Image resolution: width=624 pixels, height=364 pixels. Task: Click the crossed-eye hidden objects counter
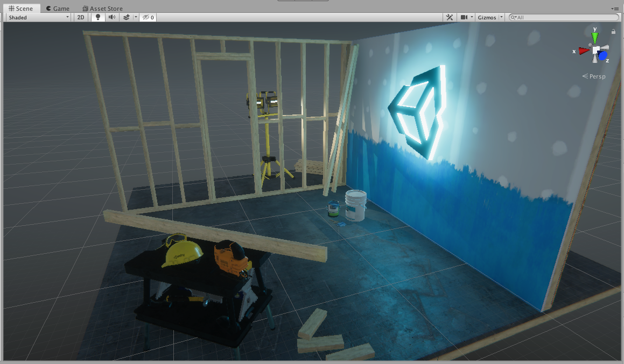click(149, 17)
